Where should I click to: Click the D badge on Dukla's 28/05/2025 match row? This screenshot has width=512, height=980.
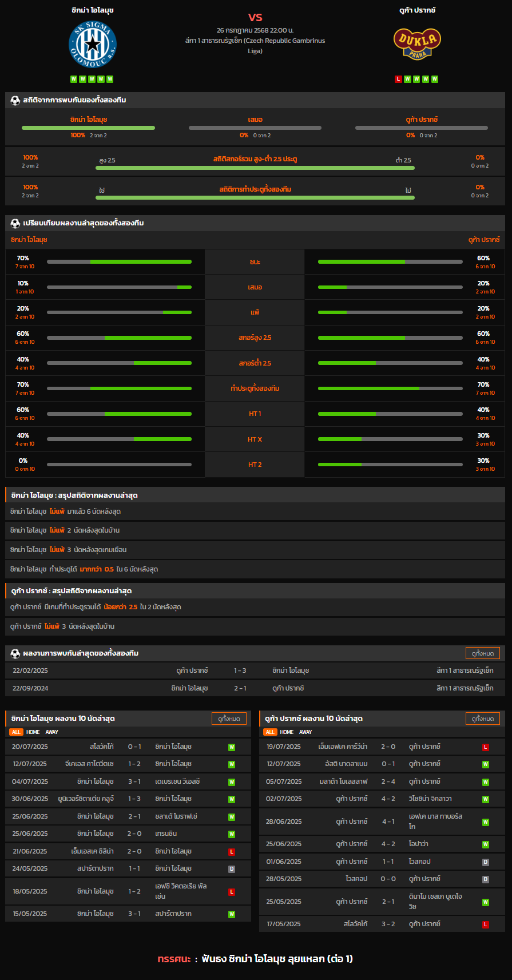[486, 879]
